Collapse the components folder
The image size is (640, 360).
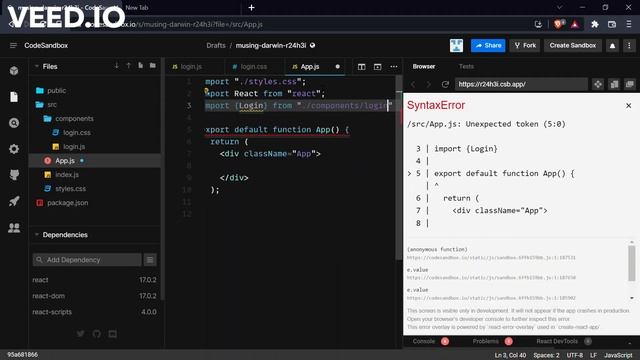[x=95, y=118]
